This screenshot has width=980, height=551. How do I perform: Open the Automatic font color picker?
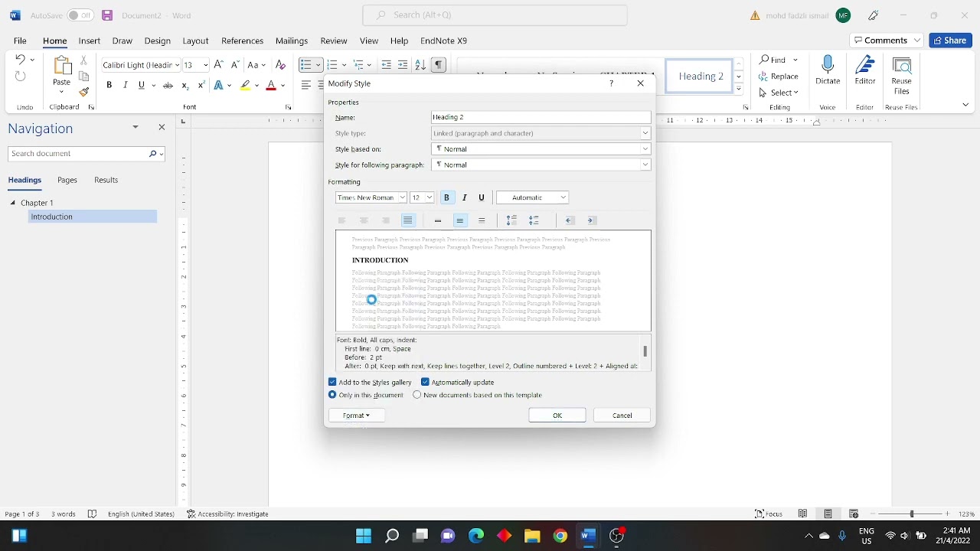(533, 197)
